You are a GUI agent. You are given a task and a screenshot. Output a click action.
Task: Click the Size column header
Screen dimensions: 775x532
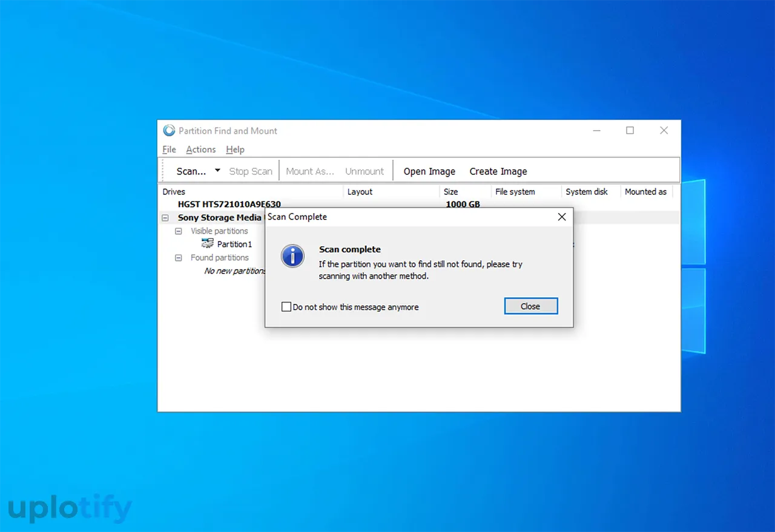[450, 192]
